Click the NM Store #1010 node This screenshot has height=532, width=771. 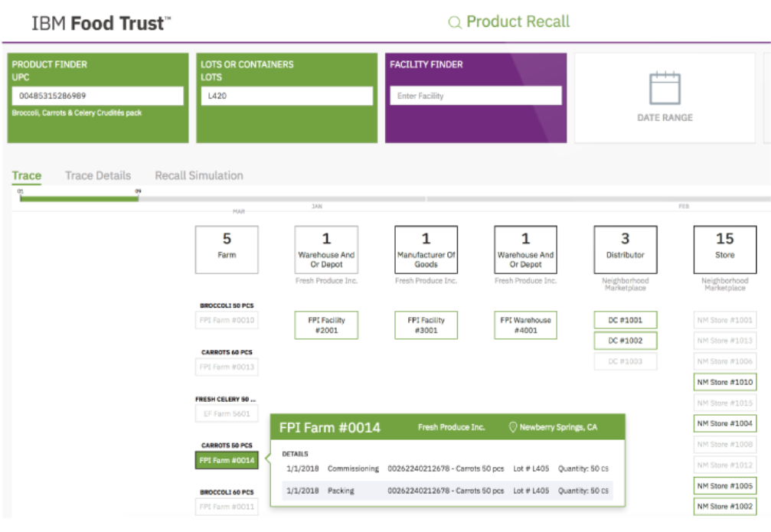(x=724, y=382)
